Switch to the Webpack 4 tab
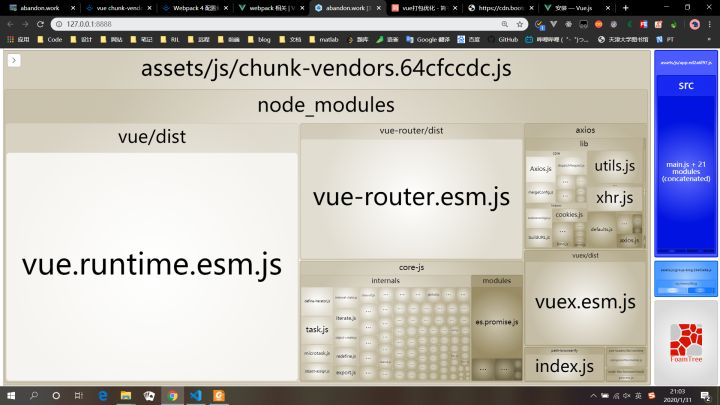720x405 pixels. (195, 8)
